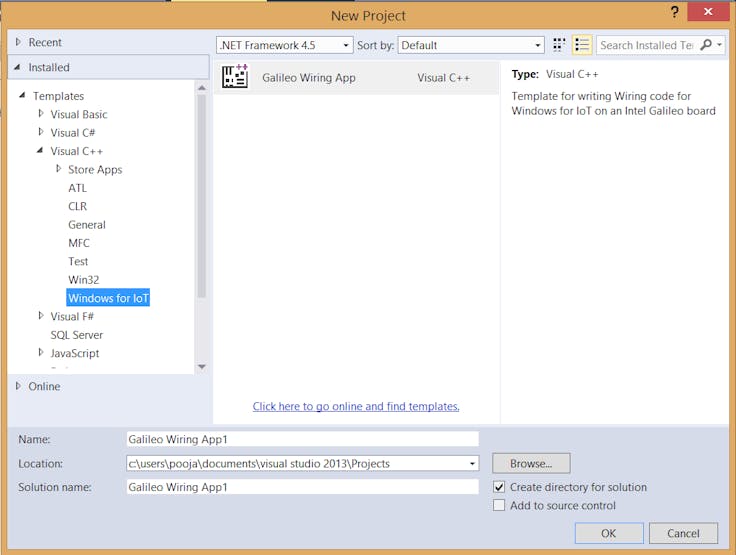Click the Store Apps label
736x555 pixels.
pos(95,170)
